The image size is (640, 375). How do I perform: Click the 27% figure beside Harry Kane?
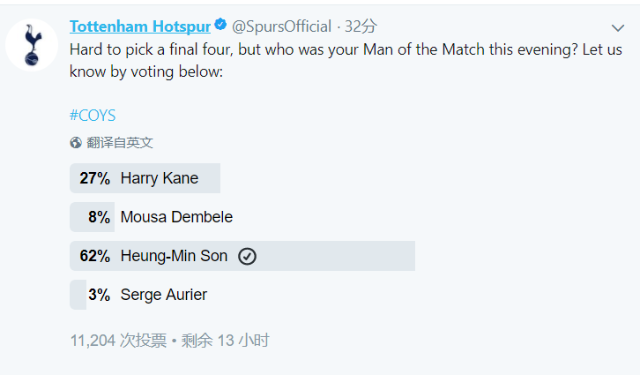click(x=95, y=178)
